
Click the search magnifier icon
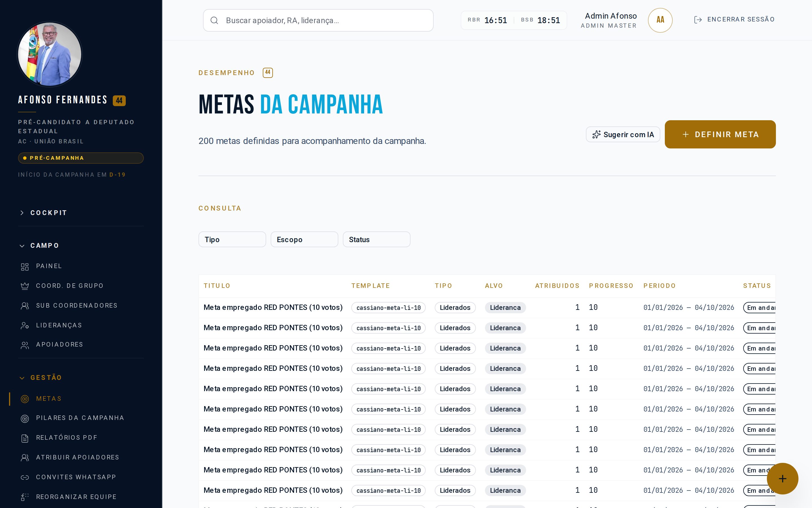(214, 21)
